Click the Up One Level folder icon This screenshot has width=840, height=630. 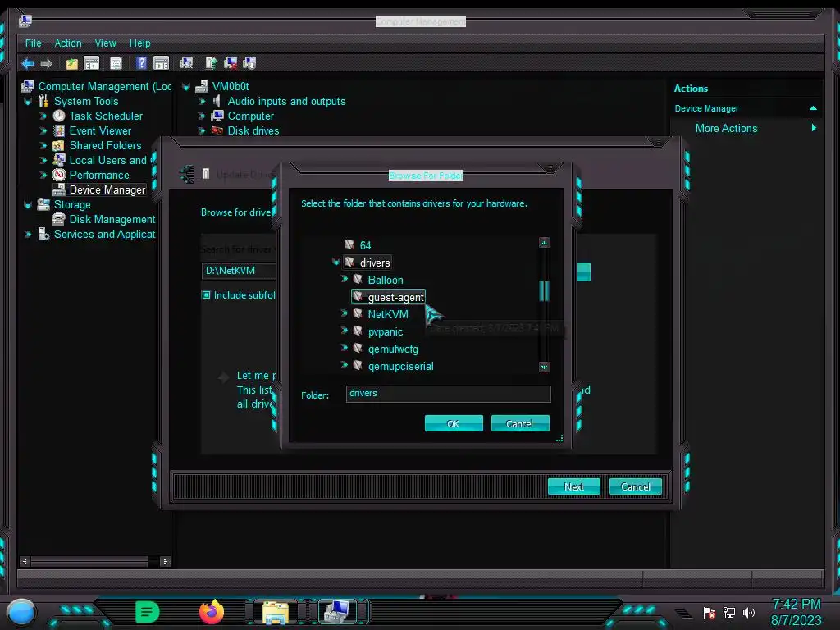coord(72,63)
